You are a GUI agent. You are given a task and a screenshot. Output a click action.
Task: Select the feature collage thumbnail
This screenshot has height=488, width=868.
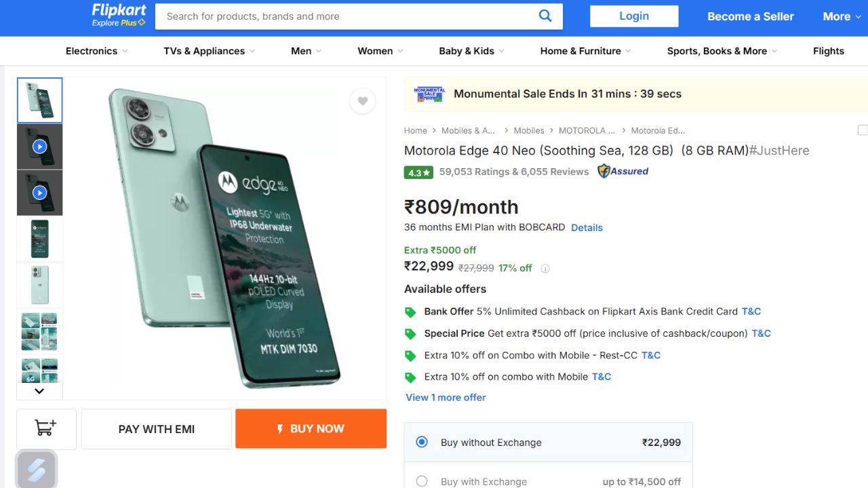click(x=40, y=331)
